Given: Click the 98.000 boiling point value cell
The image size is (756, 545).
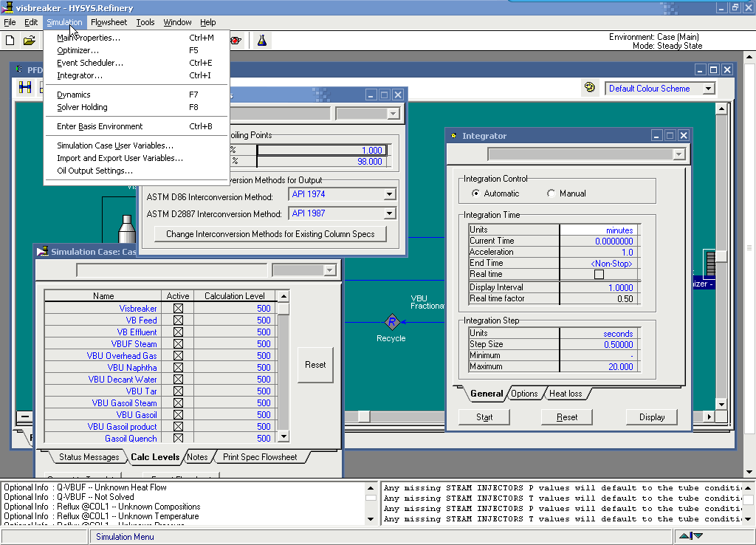Looking at the screenshot, I should [321, 162].
